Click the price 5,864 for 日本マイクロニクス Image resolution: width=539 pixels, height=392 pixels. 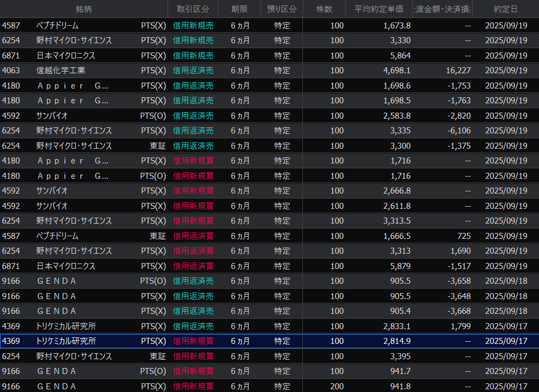[x=401, y=55]
